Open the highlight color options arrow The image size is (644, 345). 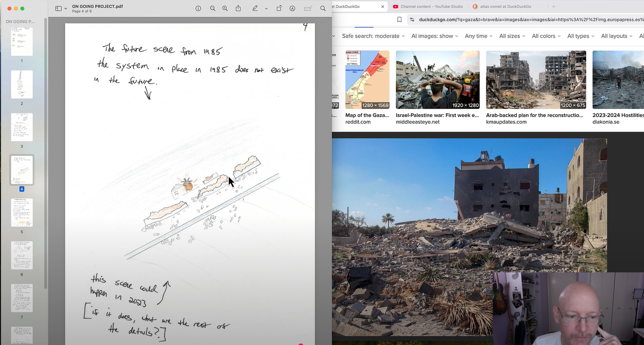click(266, 8)
